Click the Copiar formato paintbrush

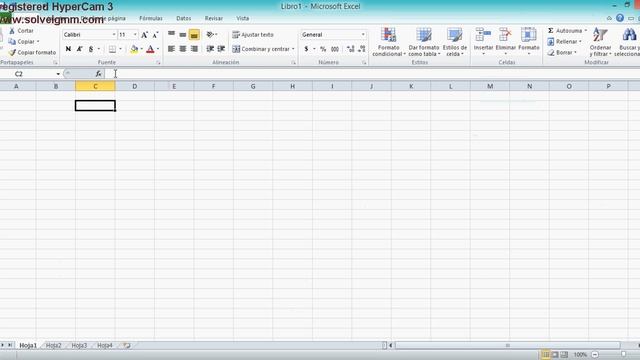pyautogui.click(x=12, y=52)
